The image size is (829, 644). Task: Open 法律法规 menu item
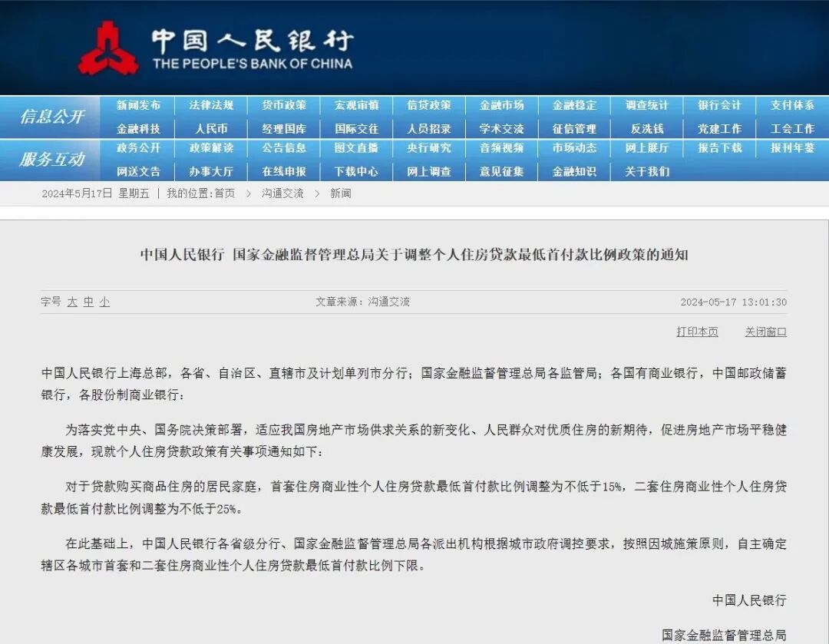pos(211,105)
